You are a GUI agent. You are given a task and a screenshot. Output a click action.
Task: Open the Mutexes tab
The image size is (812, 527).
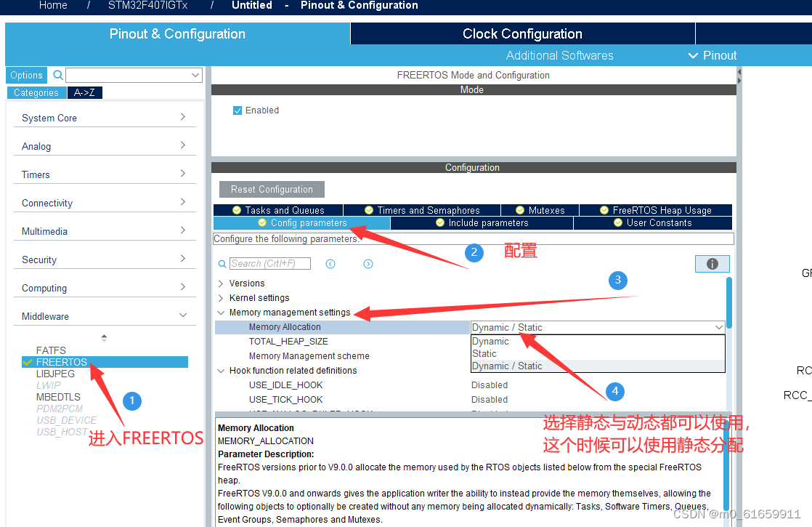pos(540,210)
